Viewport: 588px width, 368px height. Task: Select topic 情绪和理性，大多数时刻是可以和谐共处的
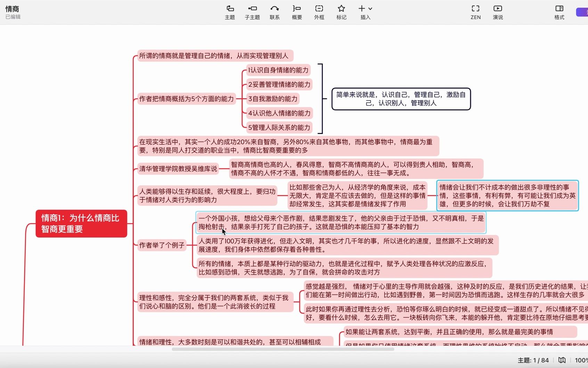pyautogui.click(x=235, y=341)
